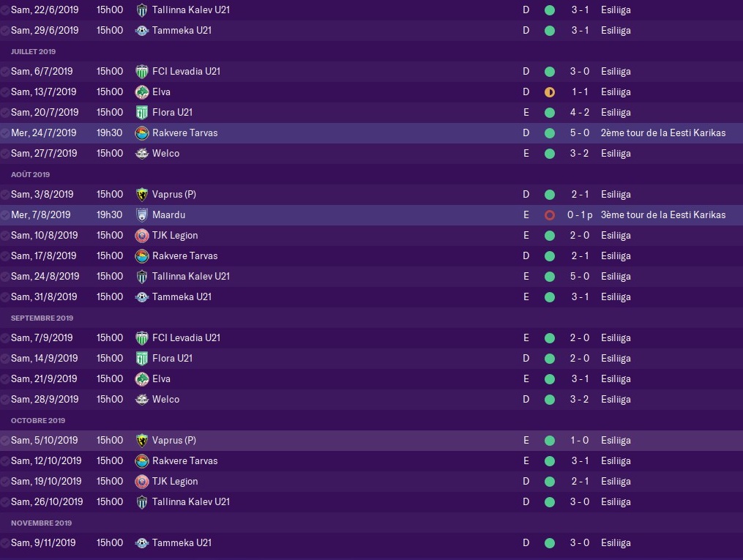Open the Esiliiga link on 21/9/2019 row

[616, 379]
